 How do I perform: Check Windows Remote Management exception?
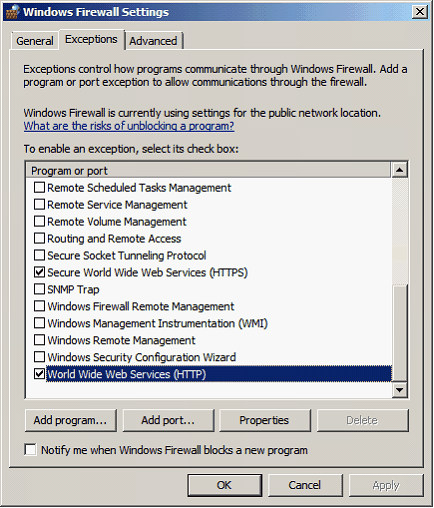coord(39,340)
